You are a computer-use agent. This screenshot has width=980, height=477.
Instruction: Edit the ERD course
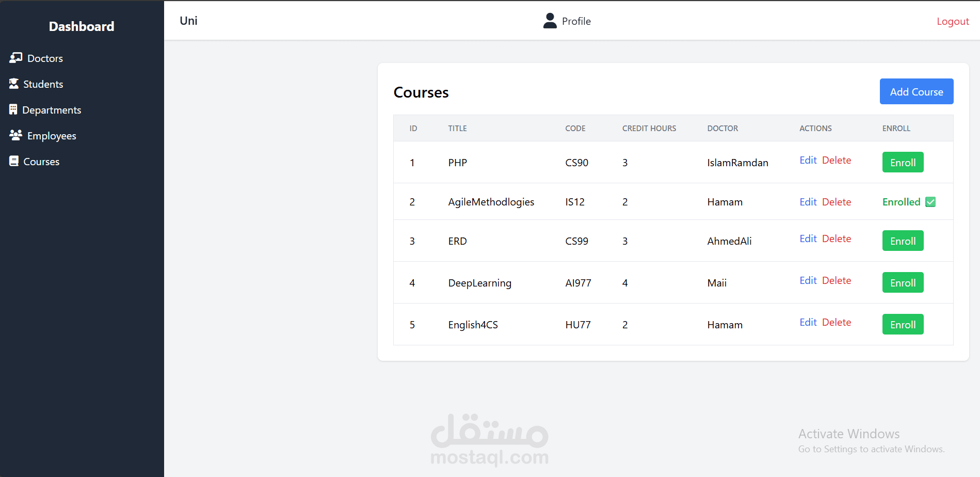(808, 239)
